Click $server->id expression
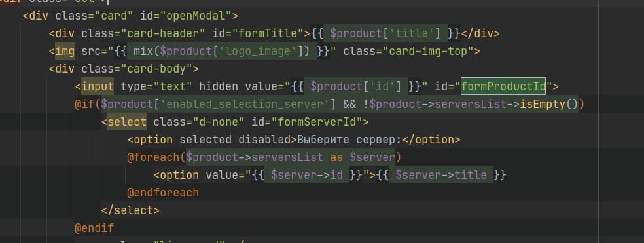Screen dimensions: 644x243 306,175
